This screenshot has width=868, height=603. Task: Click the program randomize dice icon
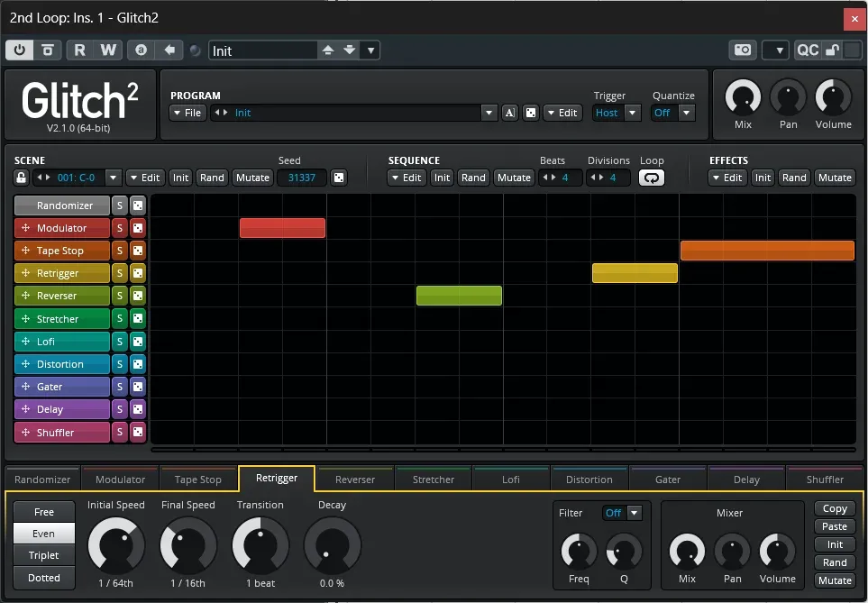[x=531, y=113]
